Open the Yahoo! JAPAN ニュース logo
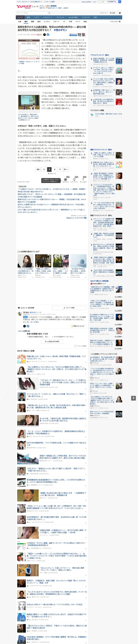This screenshot has width=138, height=644. 27,7
